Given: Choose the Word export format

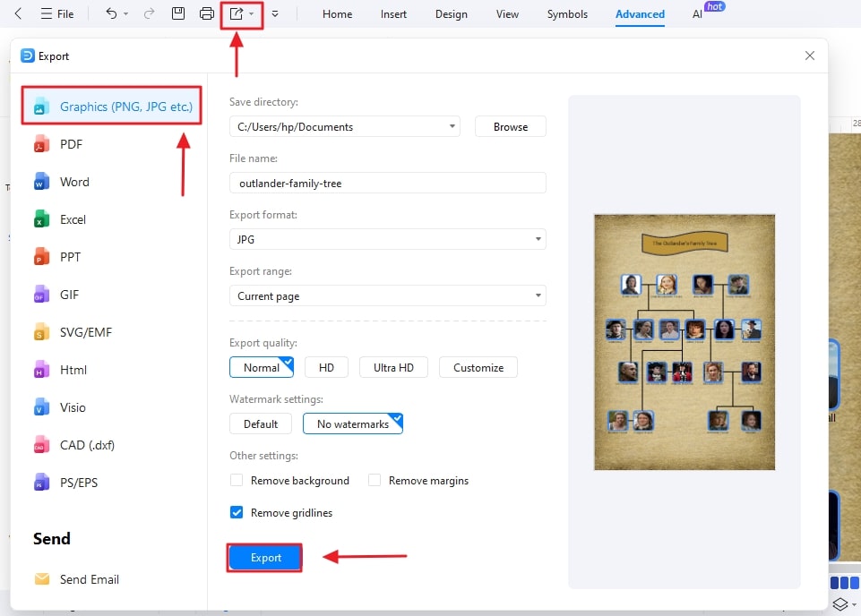Looking at the screenshot, I should (x=73, y=182).
